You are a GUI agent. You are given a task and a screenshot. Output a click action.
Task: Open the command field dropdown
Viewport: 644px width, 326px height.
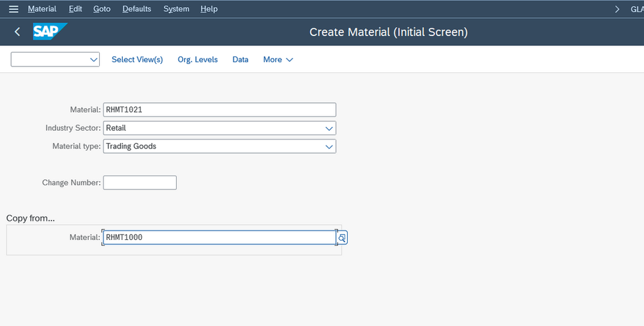[x=93, y=60]
